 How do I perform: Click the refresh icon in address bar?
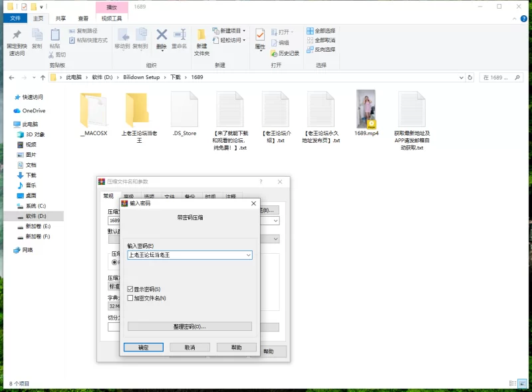(x=469, y=77)
